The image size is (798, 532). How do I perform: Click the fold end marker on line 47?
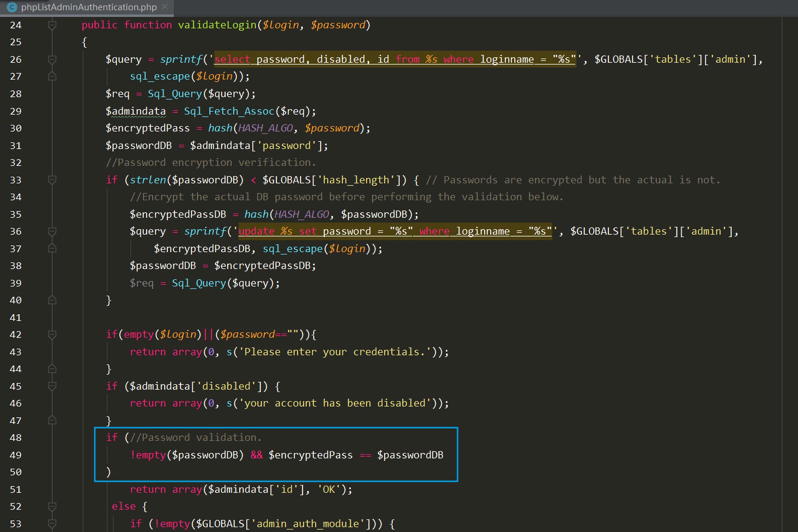coord(52,420)
